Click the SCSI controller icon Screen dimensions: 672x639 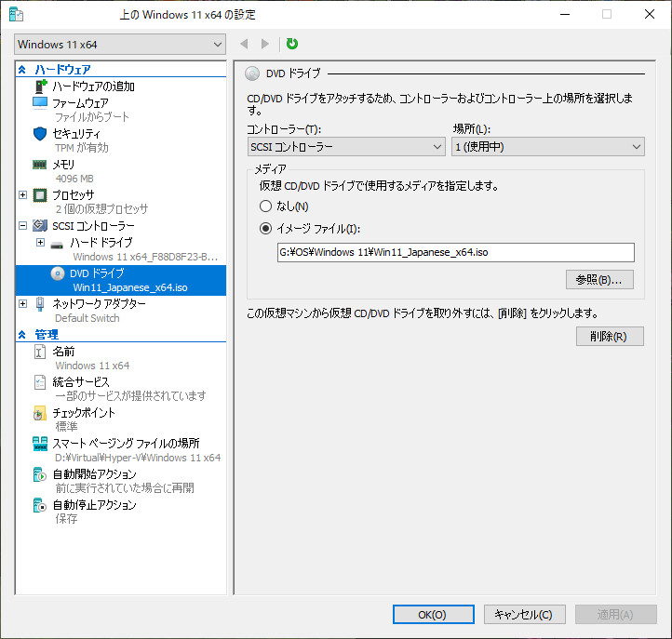40,225
